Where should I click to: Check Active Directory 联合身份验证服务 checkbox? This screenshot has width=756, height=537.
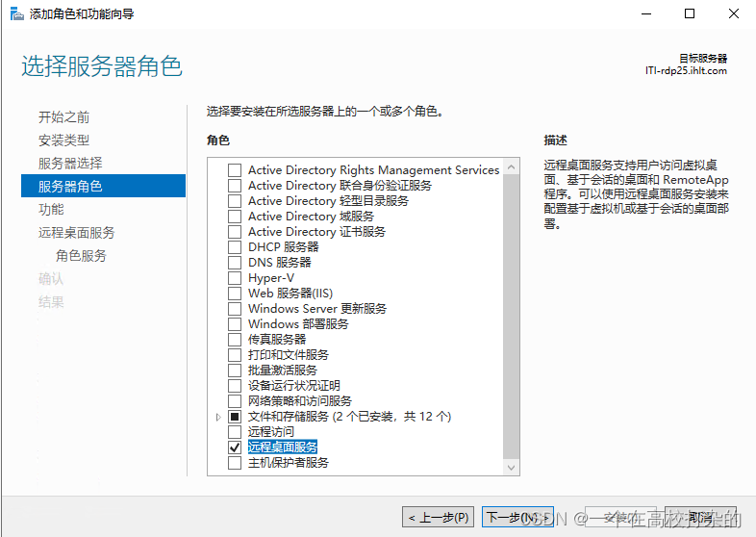[235, 186]
